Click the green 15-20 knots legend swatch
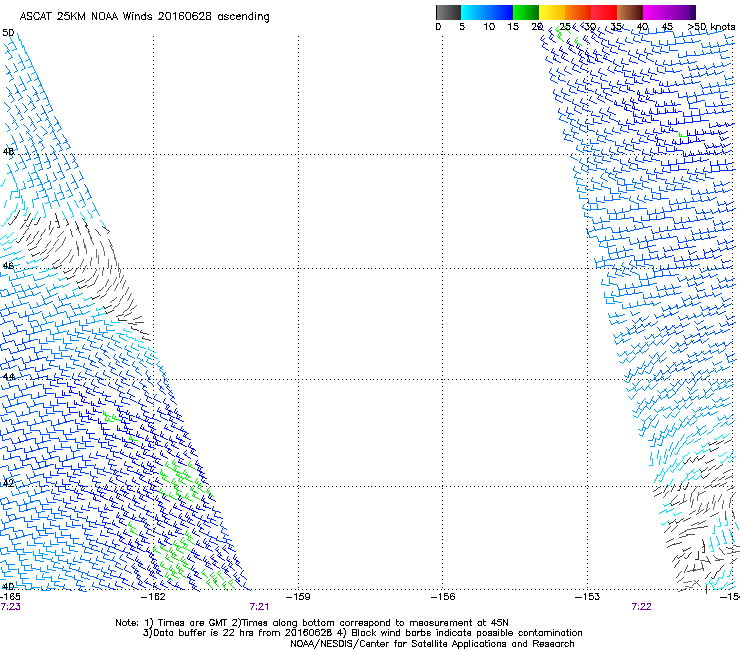Viewport: 740px width, 650px height. [x=526, y=12]
